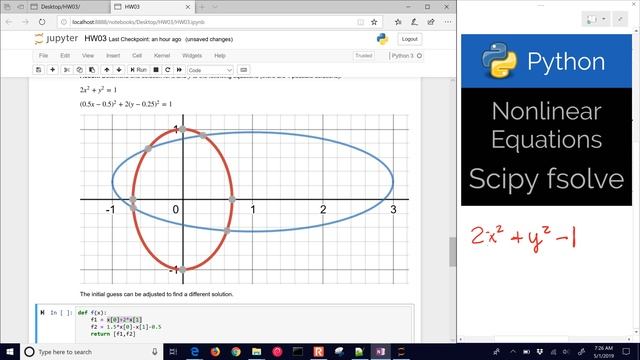
Task: Open File Explorer from the taskbar
Action: pyautogui.click(x=256, y=351)
